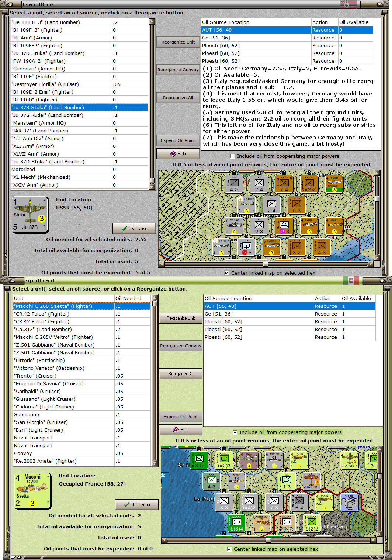The width and height of the screenshot is (392, 560).
Task: Select the dark 6-4 corps counter
Action: [299, 502]
